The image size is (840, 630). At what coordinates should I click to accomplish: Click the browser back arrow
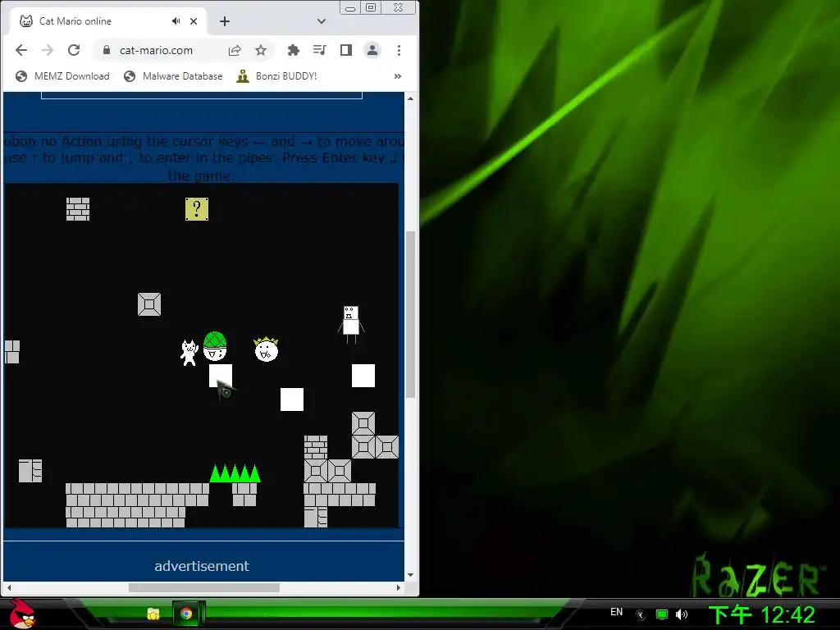(21, 50)
